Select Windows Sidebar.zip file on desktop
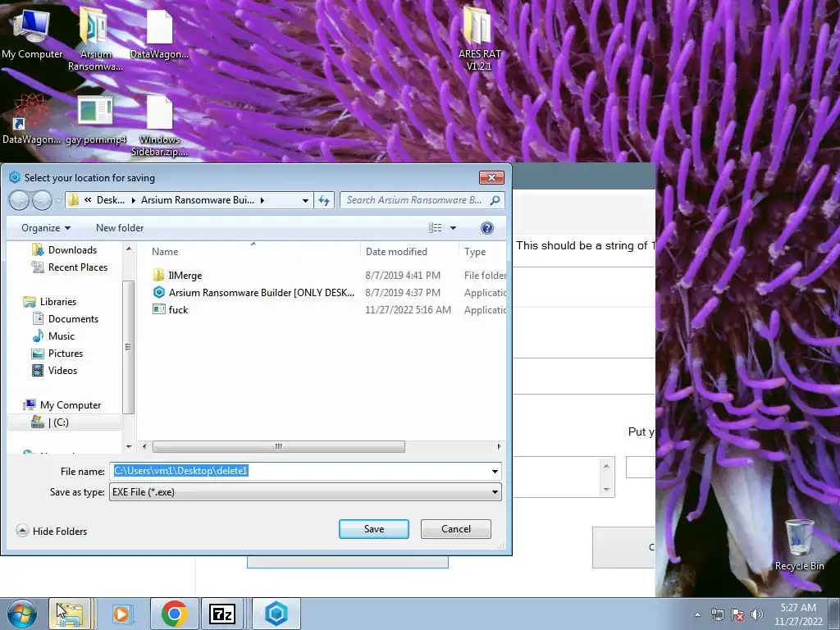This screenshot has height=630, width=840. click(160, 126)
